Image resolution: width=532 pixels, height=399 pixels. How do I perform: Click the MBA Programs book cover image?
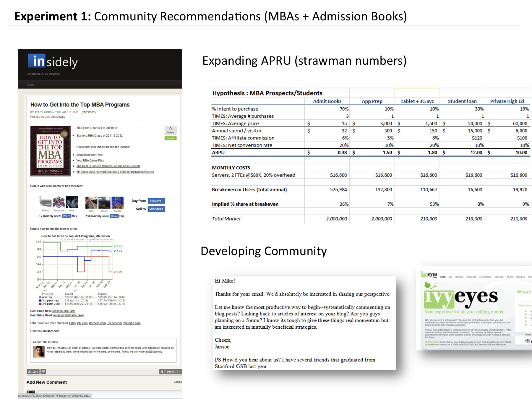click(x=50, y=151)
